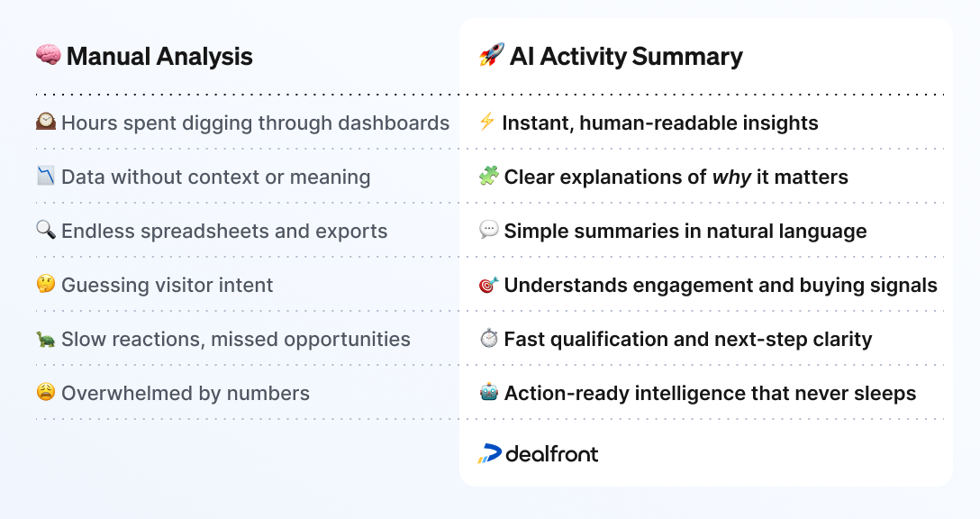Click the lightning bolt icon by Instant insights

coord(487,122)
